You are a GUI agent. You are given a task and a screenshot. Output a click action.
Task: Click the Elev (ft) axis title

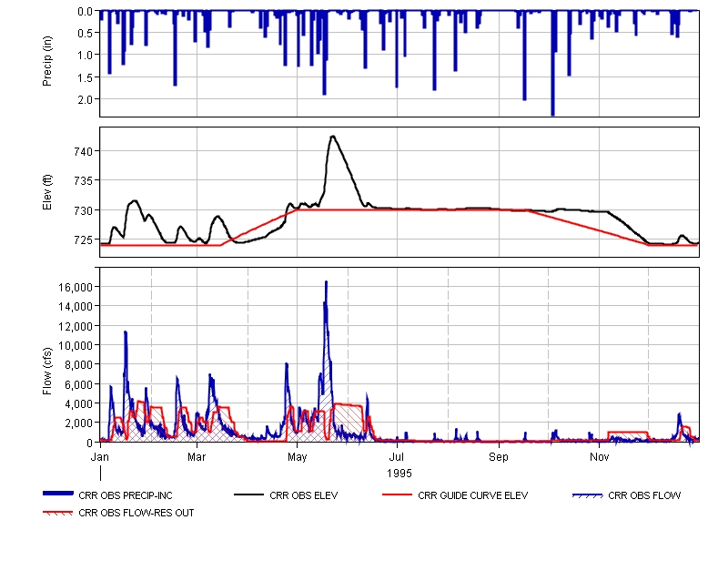pos(48,192)
